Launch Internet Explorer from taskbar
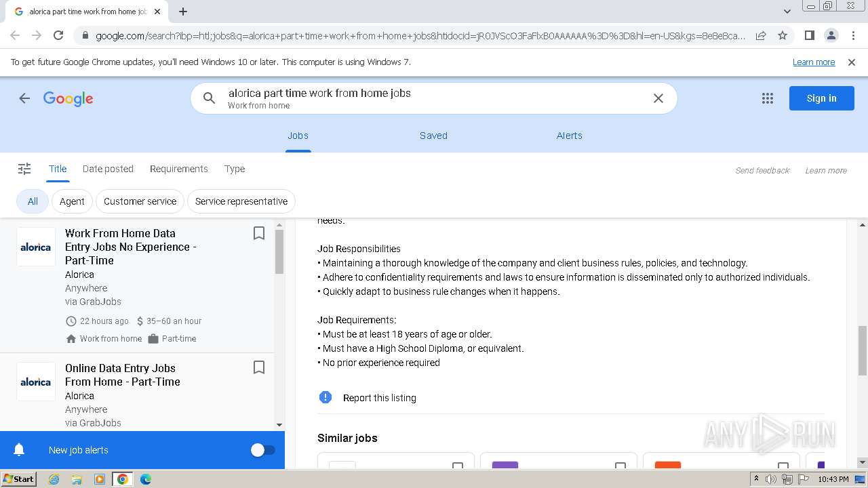Viewport: 868px width, 488px height. point(54,479)
